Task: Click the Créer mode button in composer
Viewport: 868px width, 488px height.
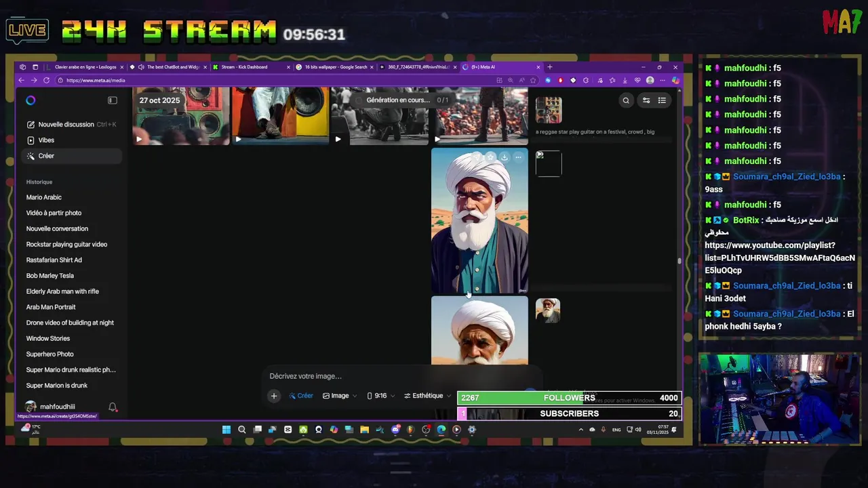Action: point(301,396)
